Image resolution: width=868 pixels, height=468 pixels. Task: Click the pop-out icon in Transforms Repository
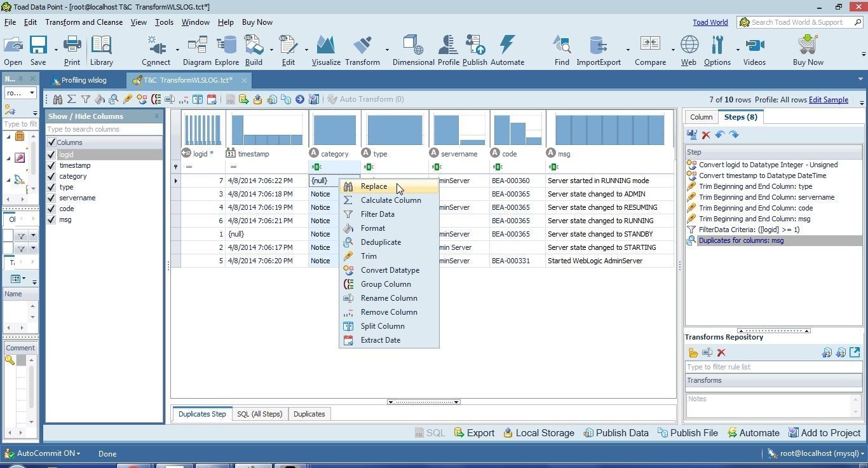[x=855, y=352]
